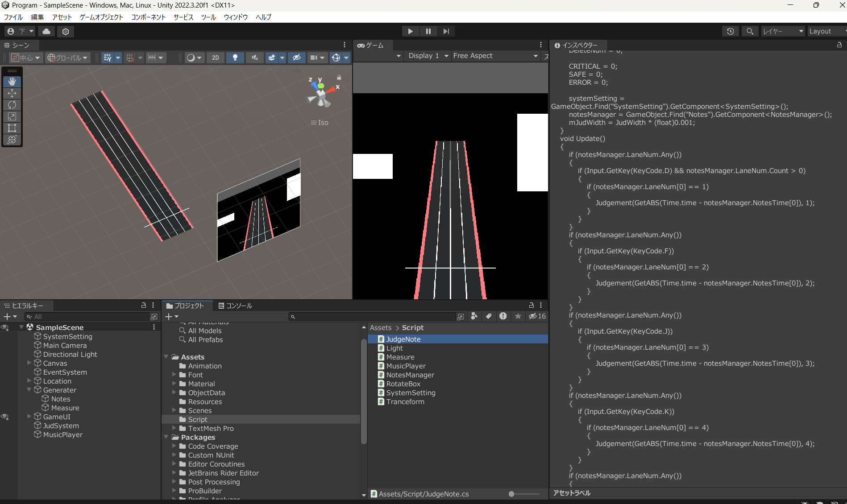This screenshot has width=847, height=504.
Task: Select the Hand view tool
Action: click(x=12, y=82)
